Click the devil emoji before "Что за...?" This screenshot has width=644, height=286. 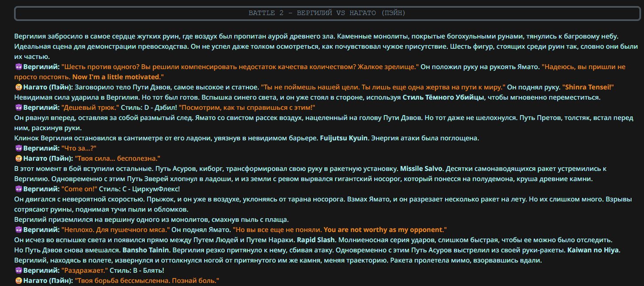coord(19,148)
